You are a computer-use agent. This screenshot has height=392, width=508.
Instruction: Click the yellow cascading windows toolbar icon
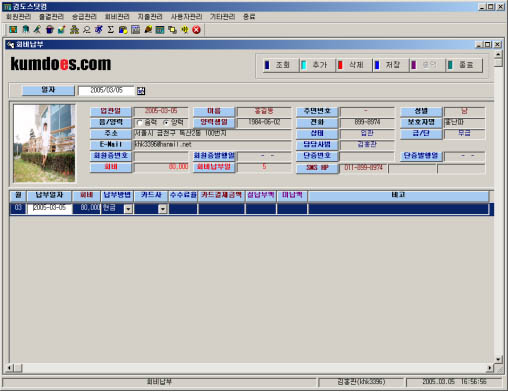(172, 30)
